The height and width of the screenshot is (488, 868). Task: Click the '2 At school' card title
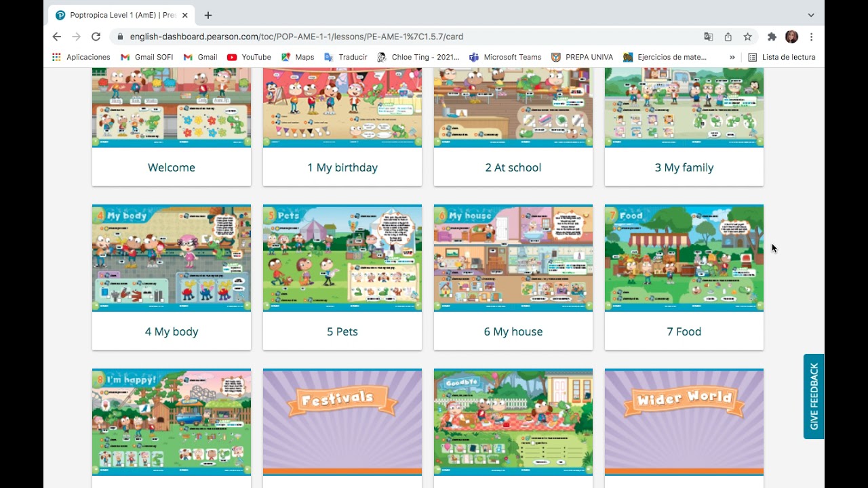[x=513, y=167]
